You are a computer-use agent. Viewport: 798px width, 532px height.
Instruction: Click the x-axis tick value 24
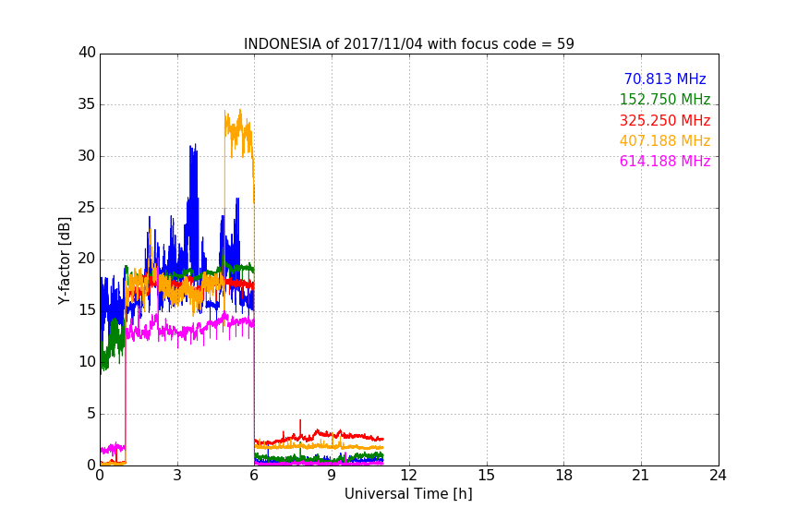719,476
